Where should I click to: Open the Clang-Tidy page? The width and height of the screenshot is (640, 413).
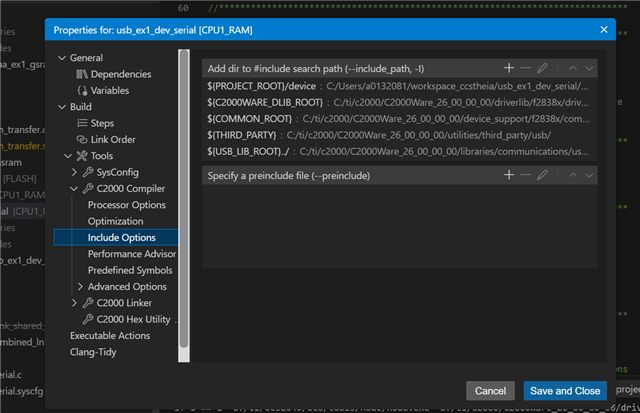tap(93, 352)
